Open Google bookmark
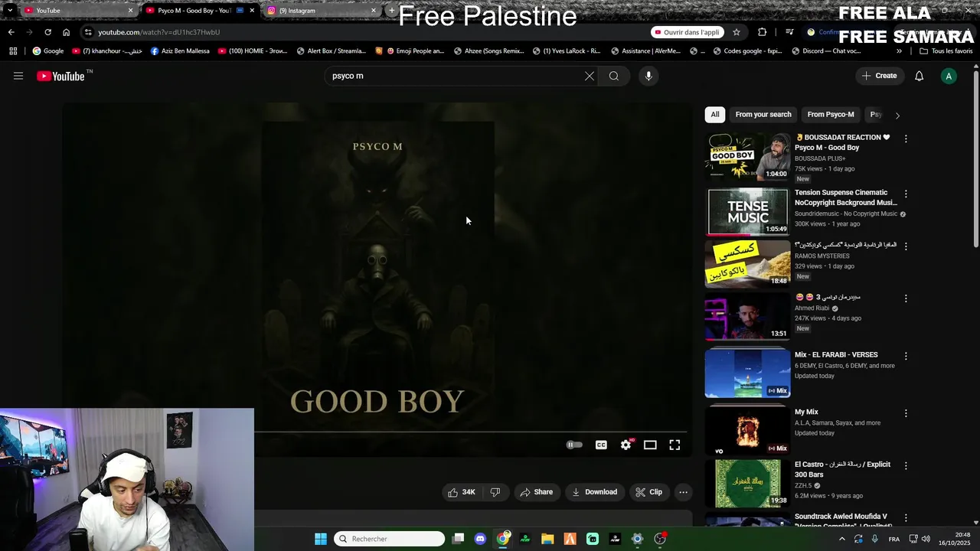This screenshot has width=980, height=551. (x=47, y=51)
